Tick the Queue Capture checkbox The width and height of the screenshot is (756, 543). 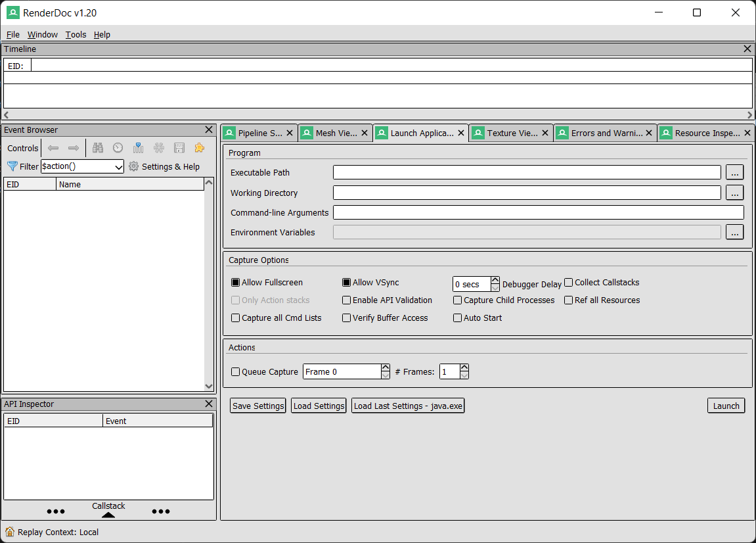236,372
